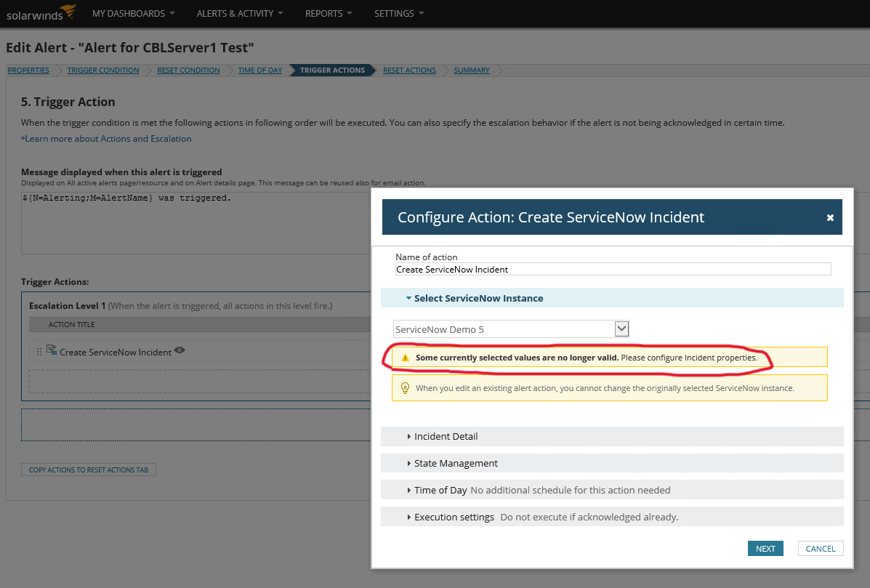The height and width of the screenshot is (588, 870).
Task: Click Copy Actions to Reset Actions Tab
Action: pyautogui.click(x=89, y=470)
